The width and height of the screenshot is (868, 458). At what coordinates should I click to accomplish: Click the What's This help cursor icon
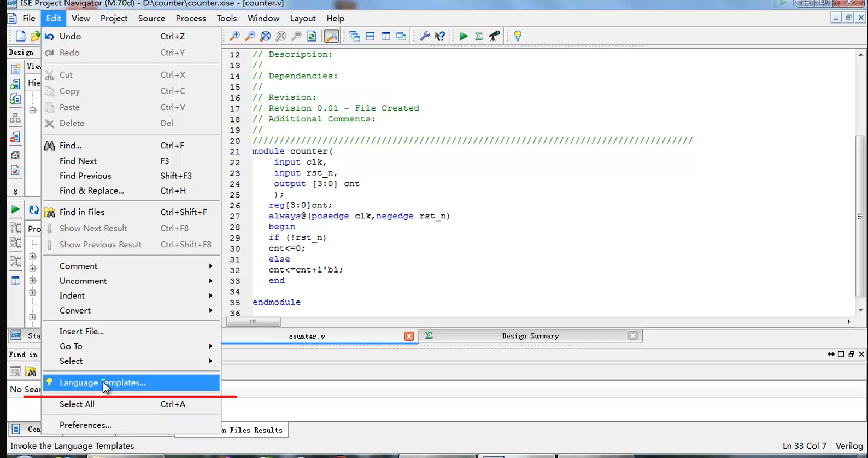pos(440,36)
